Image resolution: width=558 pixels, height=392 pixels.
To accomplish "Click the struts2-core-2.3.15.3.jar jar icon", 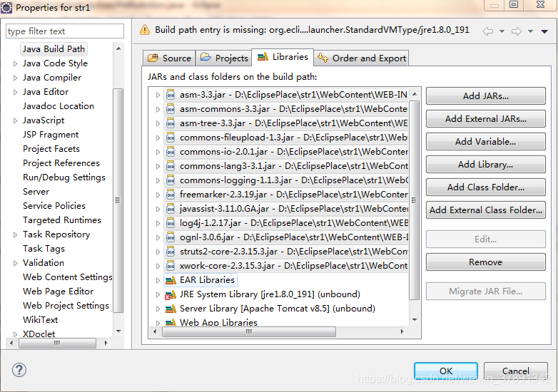I will coord(171,252).
